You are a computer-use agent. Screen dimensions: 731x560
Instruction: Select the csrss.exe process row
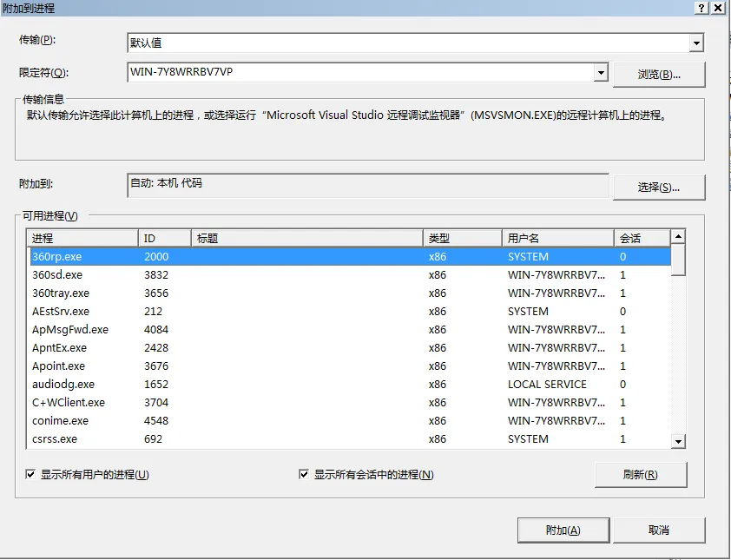point(350,438)
